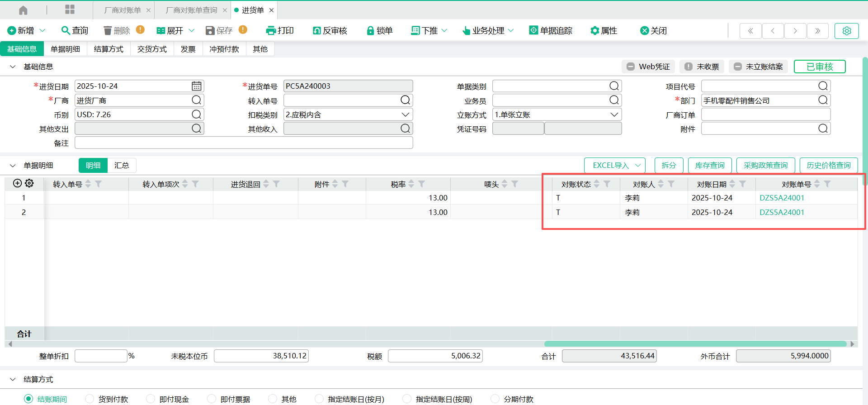Image resolution: width=868 pixels, height=405 pixels.
Task: Open the app grid menu icon
Action: [x=70, y=10]
